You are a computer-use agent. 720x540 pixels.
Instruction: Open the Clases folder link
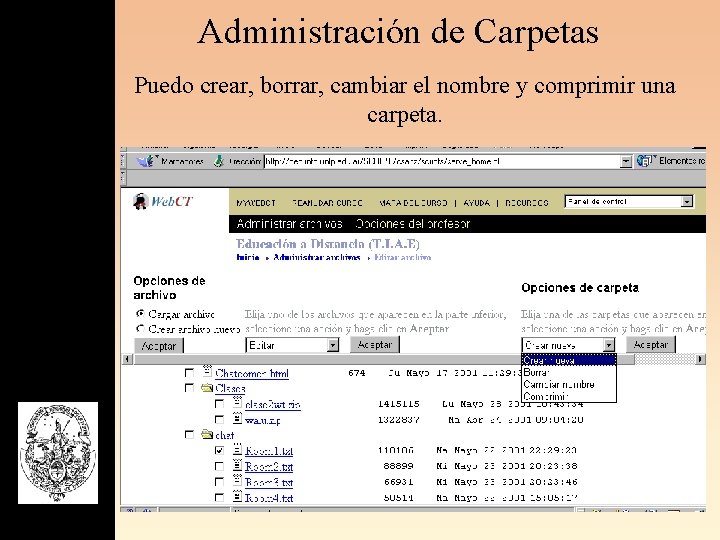coord(230,388)
